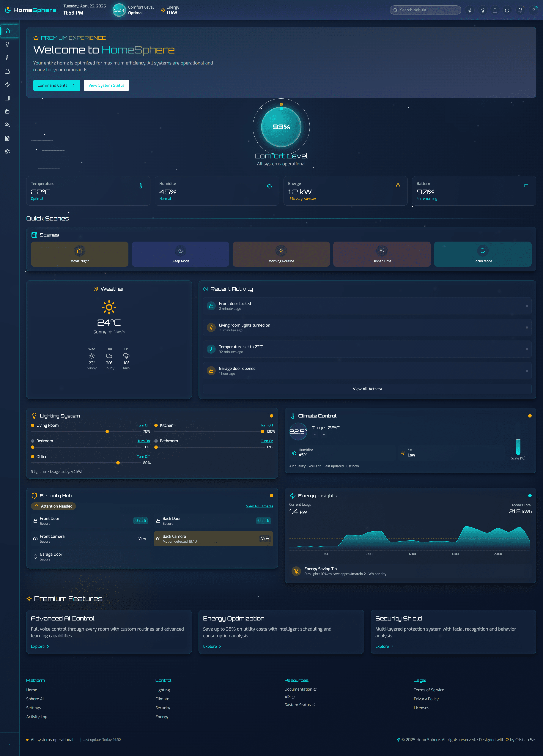The width and height of the screenshot is (543, 756).
Task: Explore Security Shield feature
Action: click(x=384, y=646)
